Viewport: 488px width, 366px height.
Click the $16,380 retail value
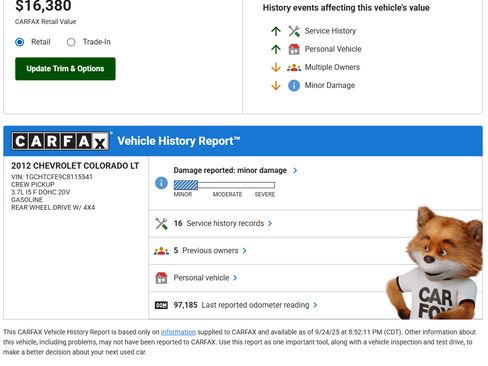click(43, 6)
